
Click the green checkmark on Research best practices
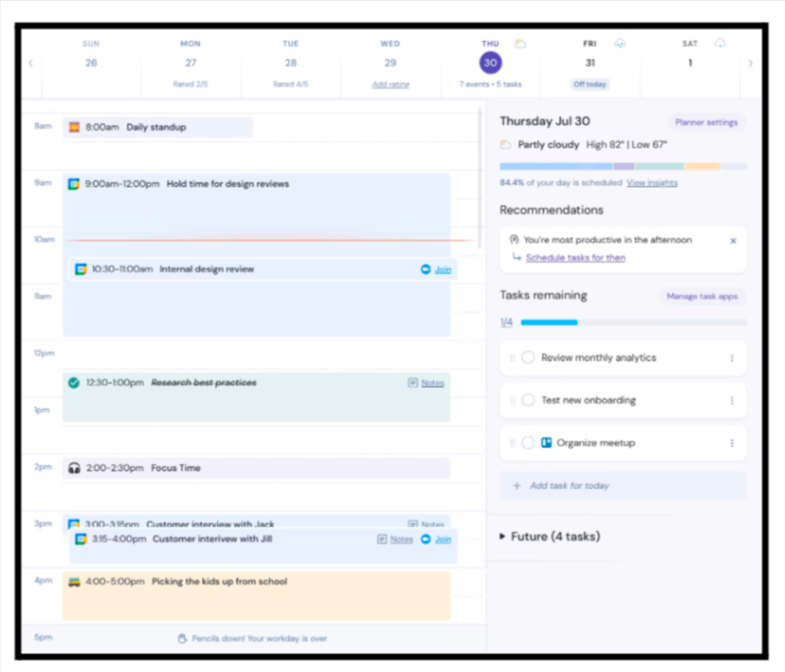tap(74, 382)
